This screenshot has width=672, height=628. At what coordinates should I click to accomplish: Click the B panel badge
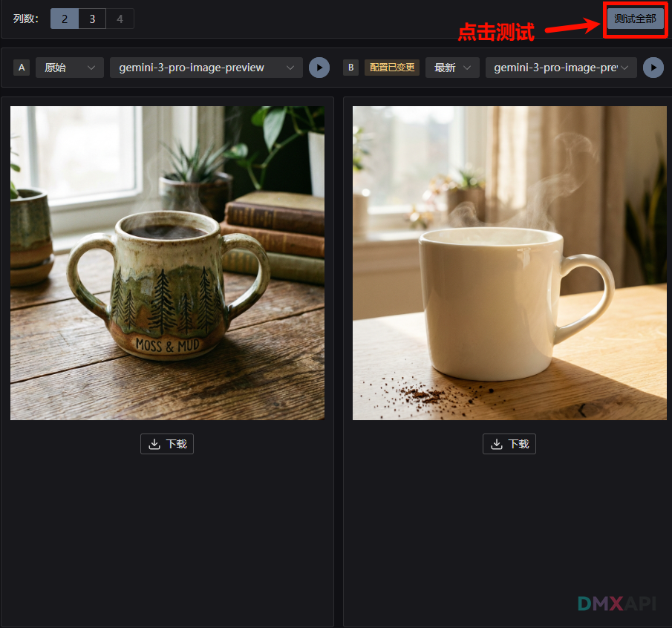click(351, 68)
